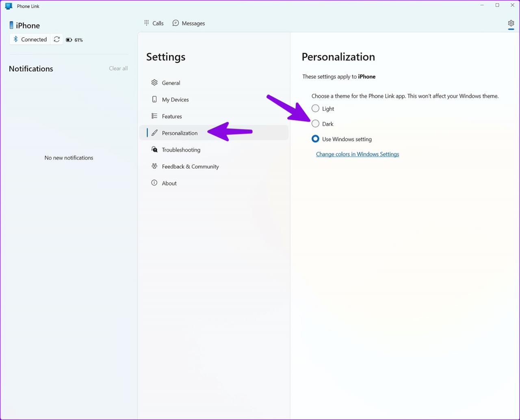This screenshot has height=420, width=520.
Task: Open Personalization settings
Action: (x=214, y=133)
